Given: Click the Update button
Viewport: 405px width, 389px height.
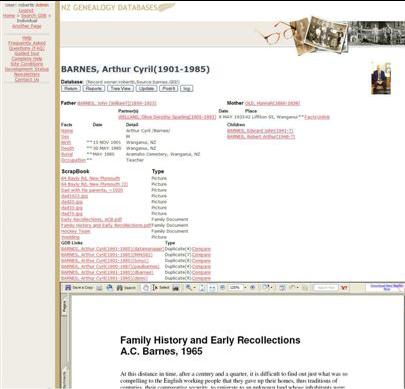Looking at the screenshot, I should point(147,89).
